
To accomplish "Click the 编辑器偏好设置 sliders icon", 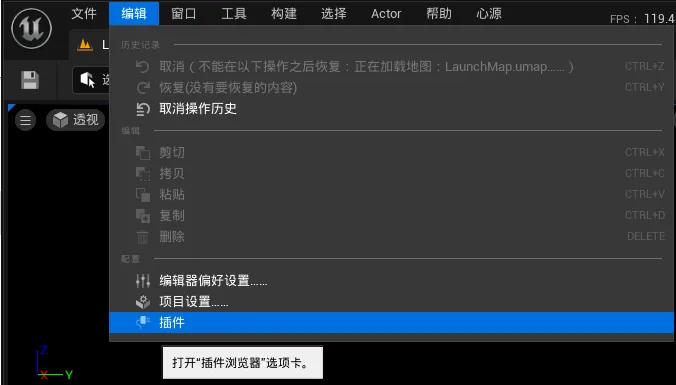I will click(x=143, y=281).
